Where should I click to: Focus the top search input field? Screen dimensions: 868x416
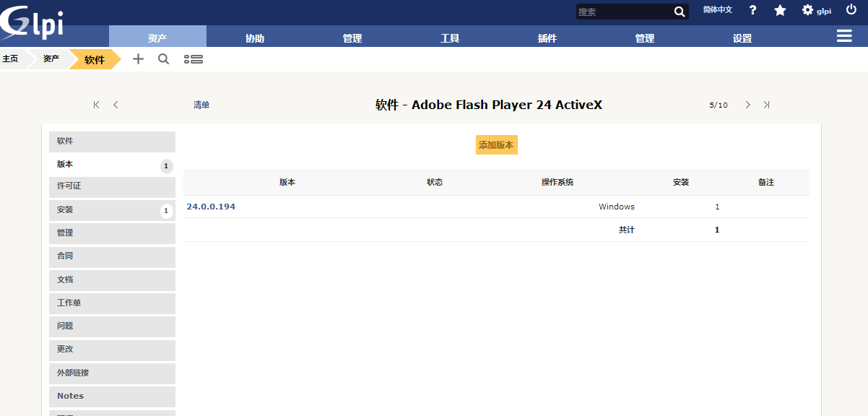(625, 12)
